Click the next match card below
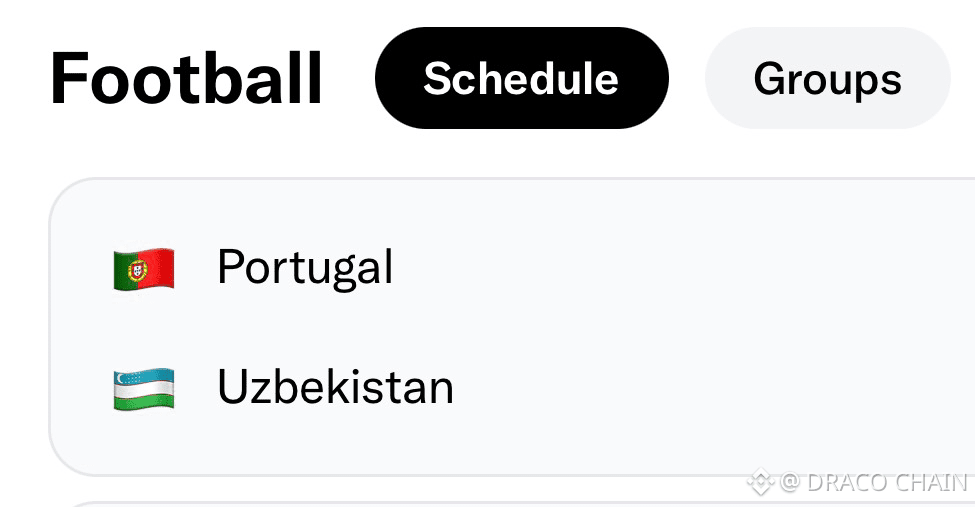Viewport: 975px width, 507px height. (512, 504)
